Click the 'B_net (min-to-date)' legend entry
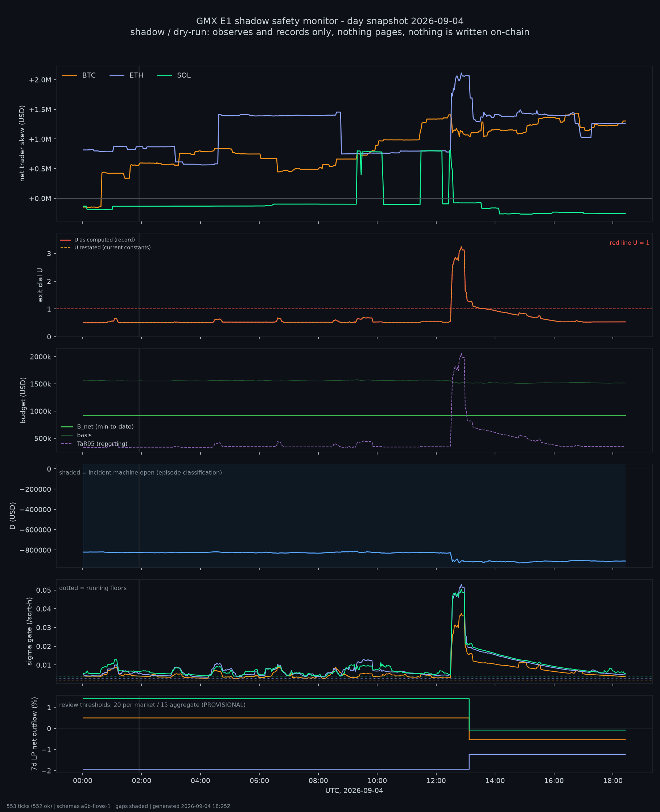Screen dimensions: 660x812 pyautogui.click(x=97, y=427)
